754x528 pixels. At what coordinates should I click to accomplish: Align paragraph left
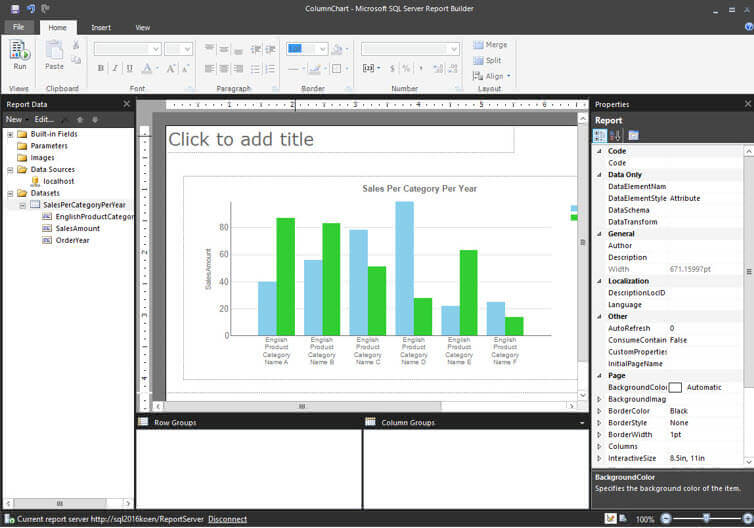(209, 69)
